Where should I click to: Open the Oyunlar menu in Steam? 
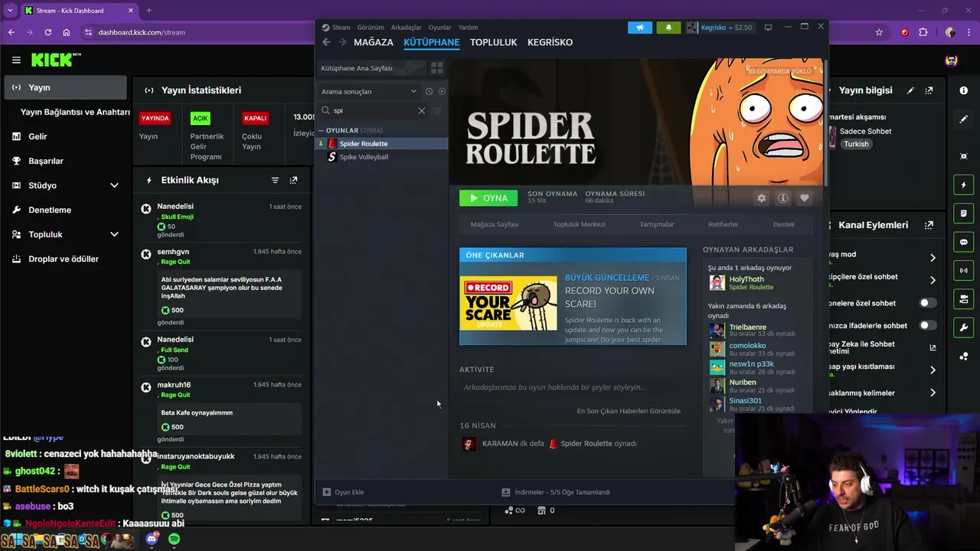439,28
